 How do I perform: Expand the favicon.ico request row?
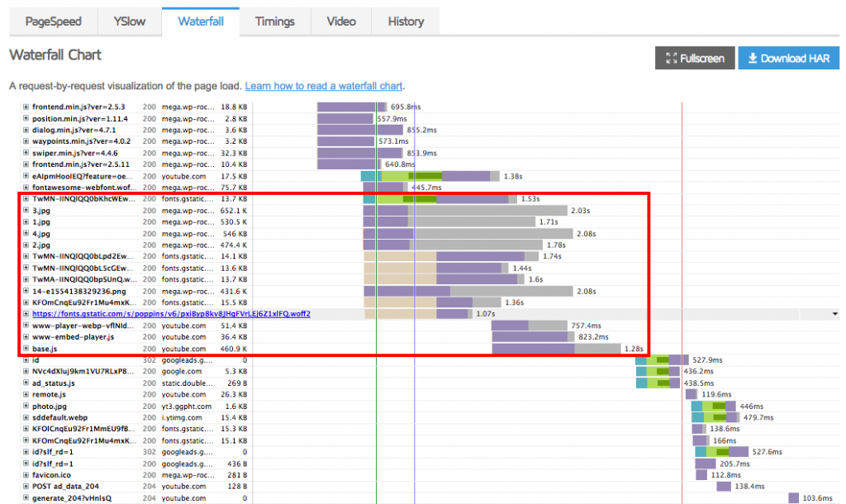pyautogui.click(x=26, y=475)
